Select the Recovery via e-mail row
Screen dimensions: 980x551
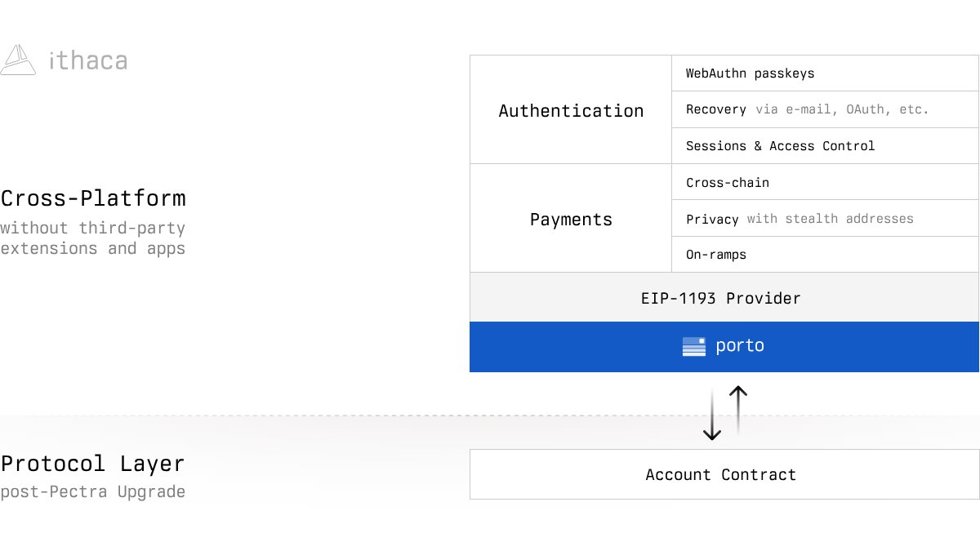[825, 109]
